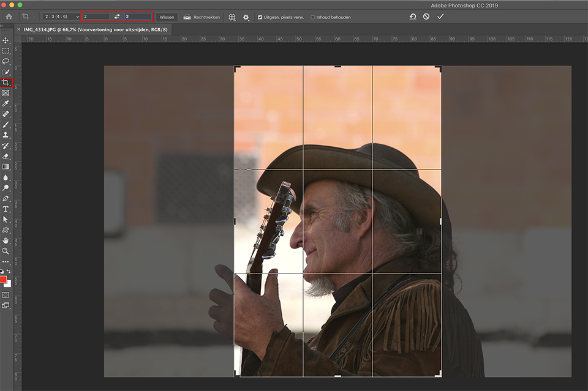Select the Move tool
588x391 pixels.
[x=6, y=40]
